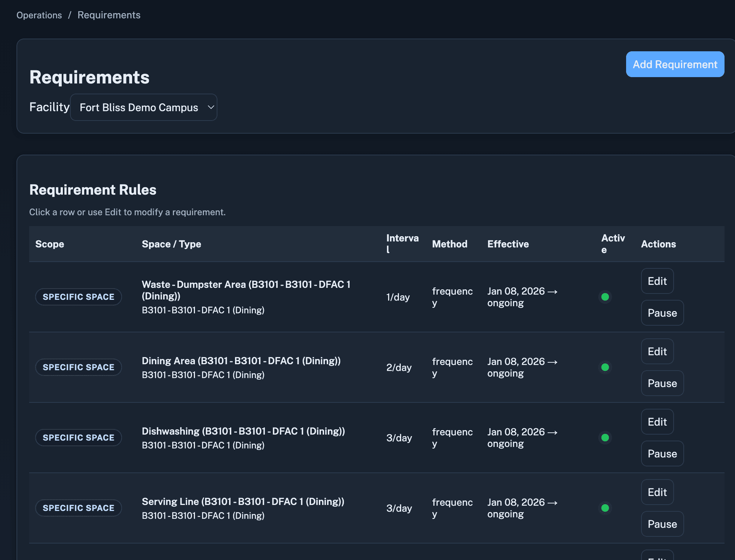This screenshot has height=560, width=735.
Task: Click SPECIFIC SPACE chip on Serving Line row
Action: pyautogui.click(x=78, y=508)
